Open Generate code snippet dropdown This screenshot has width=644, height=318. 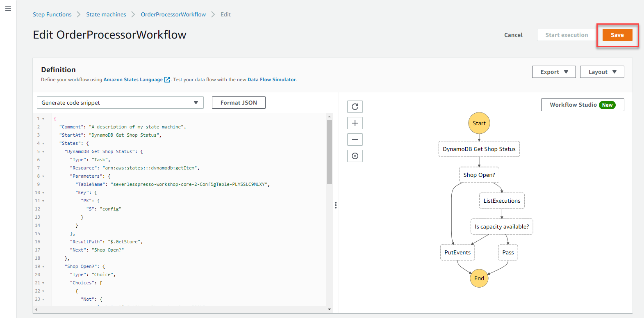tap(120, 103)
